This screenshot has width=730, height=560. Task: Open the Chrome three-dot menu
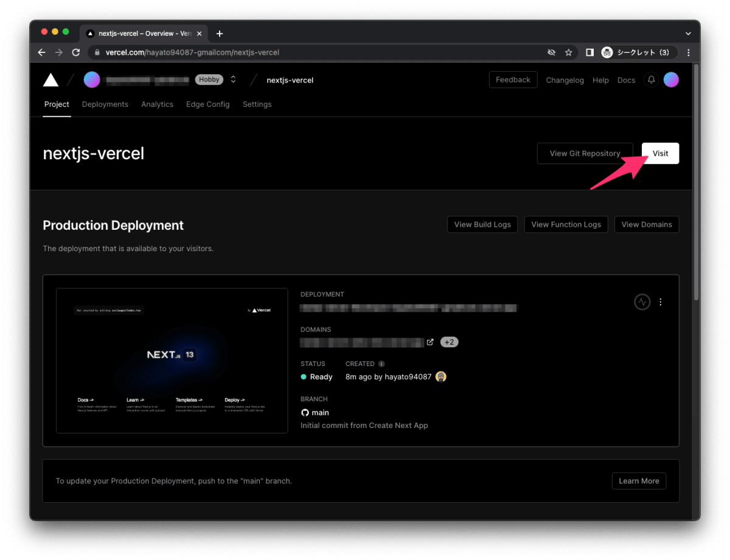689,52
